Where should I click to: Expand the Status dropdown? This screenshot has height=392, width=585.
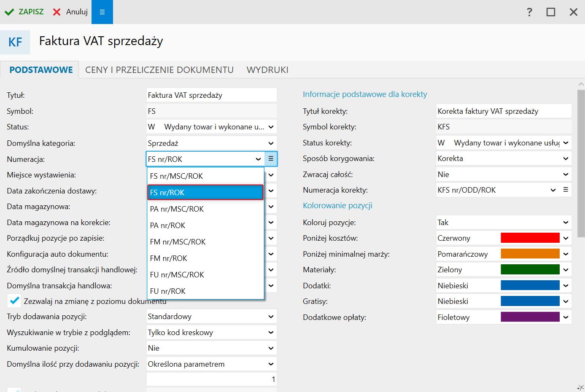(271, 127)
